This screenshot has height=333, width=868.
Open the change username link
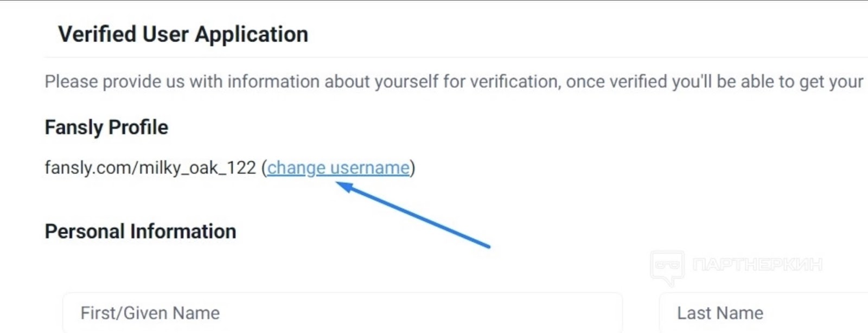coord(338,168)
